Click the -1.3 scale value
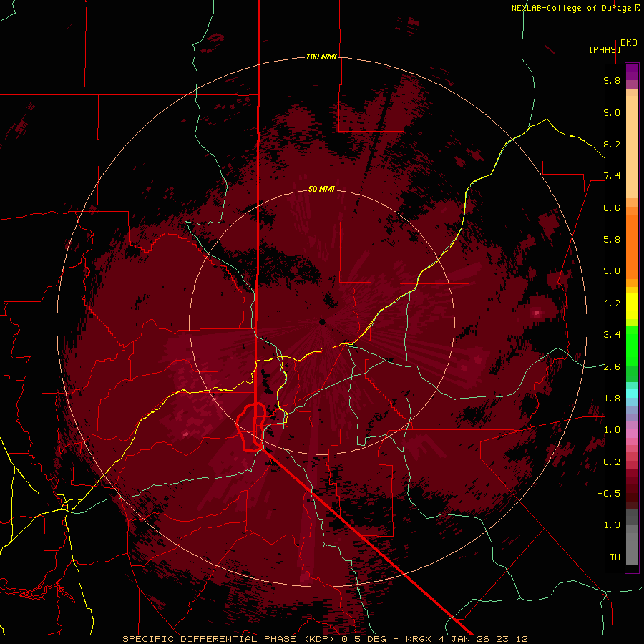Image resolution: width=644 pixels, height=644 pixels. click(x=609, y=525)
